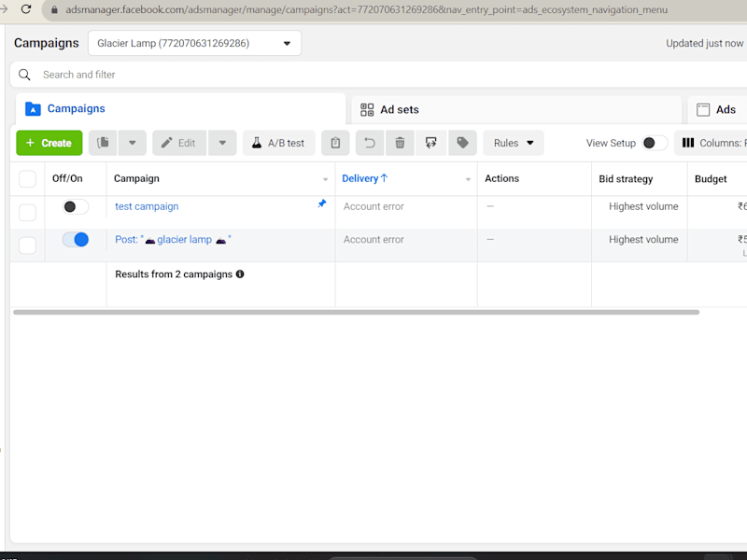Screen dimensions: 747x560
Task: Click Highest volume in glacier lamp row
Action: click(643, 240)
